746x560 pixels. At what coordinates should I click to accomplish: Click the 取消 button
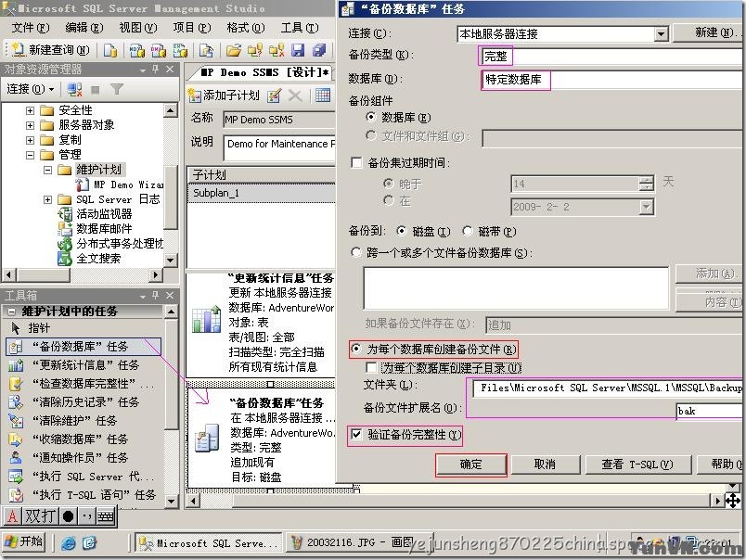click(546, 465)
